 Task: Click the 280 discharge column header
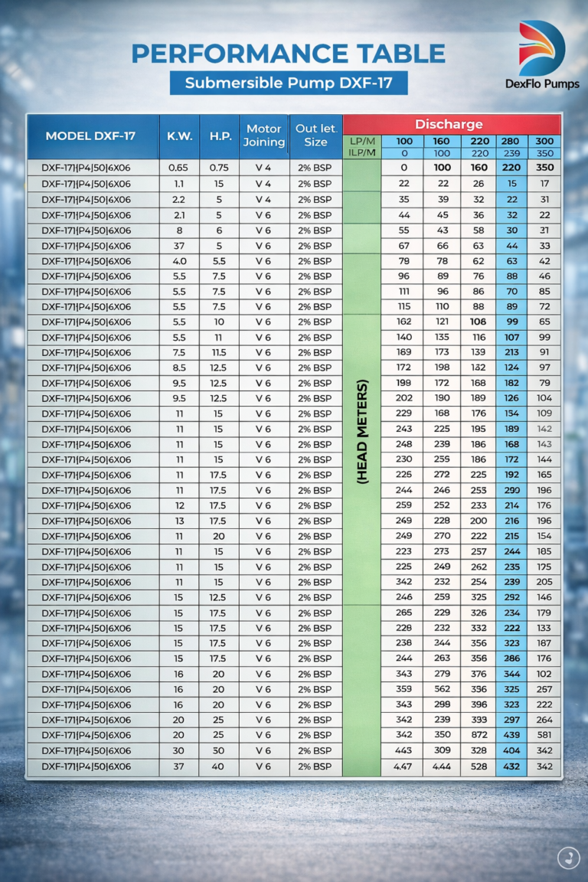point(511,142)
